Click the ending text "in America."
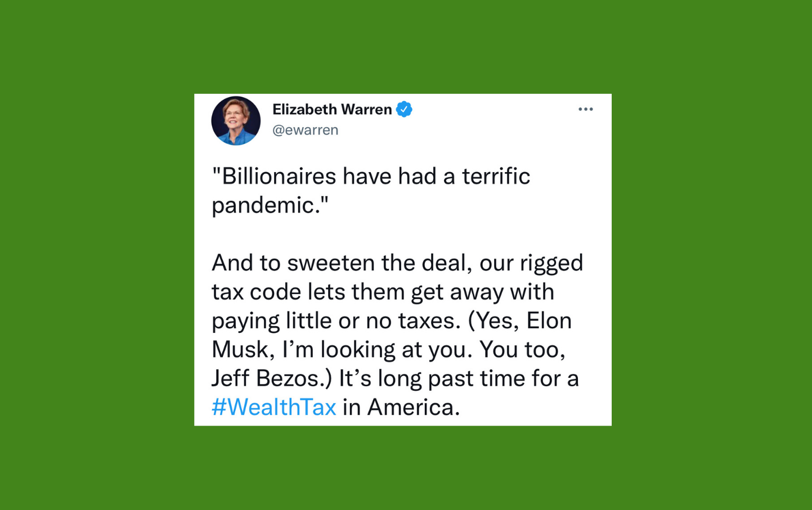 click(x=401, y=407)
